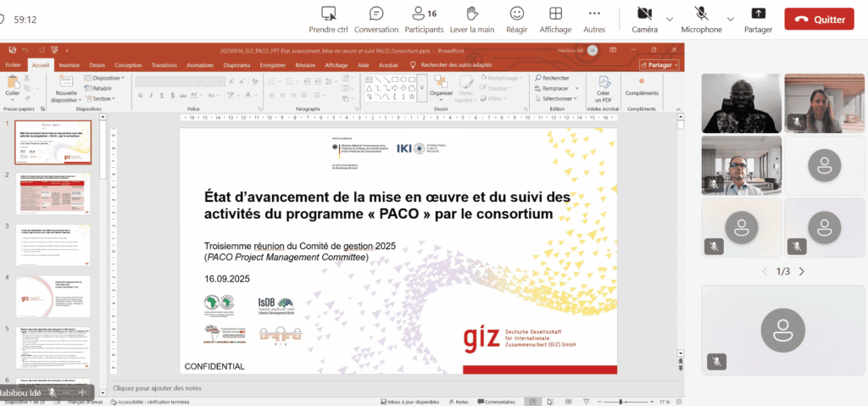Expand the camera options arrow
Viewport: 868px width, 406px height.
tap(670, 19)
